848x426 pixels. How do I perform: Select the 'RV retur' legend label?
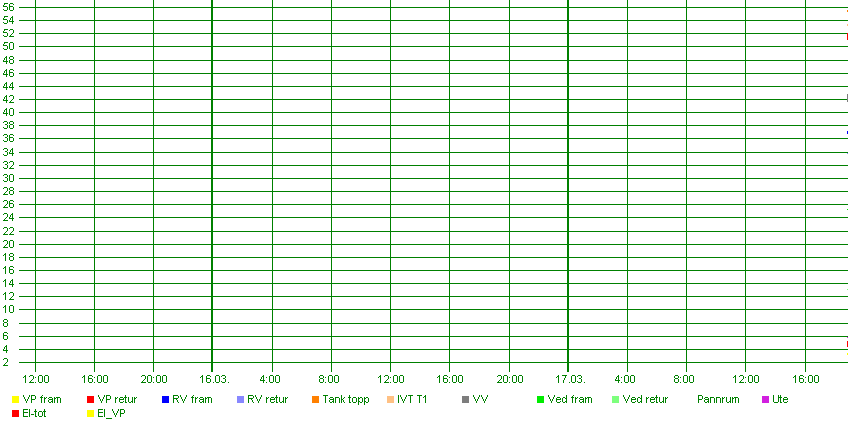coord(268,400)
